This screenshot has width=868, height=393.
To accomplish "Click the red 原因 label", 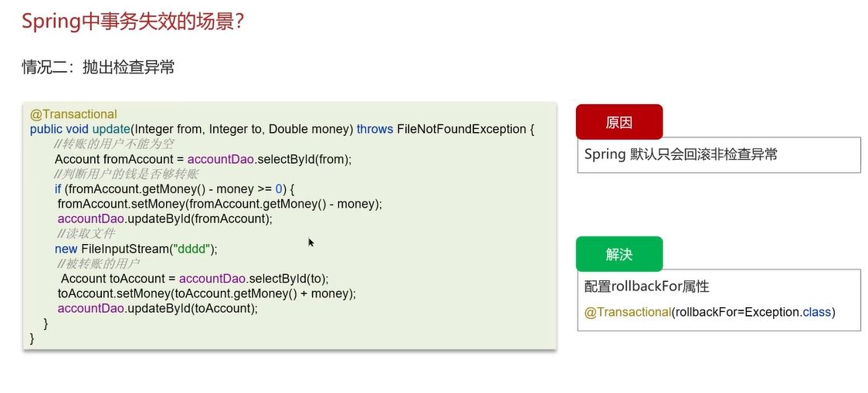I will click(619, 122).
